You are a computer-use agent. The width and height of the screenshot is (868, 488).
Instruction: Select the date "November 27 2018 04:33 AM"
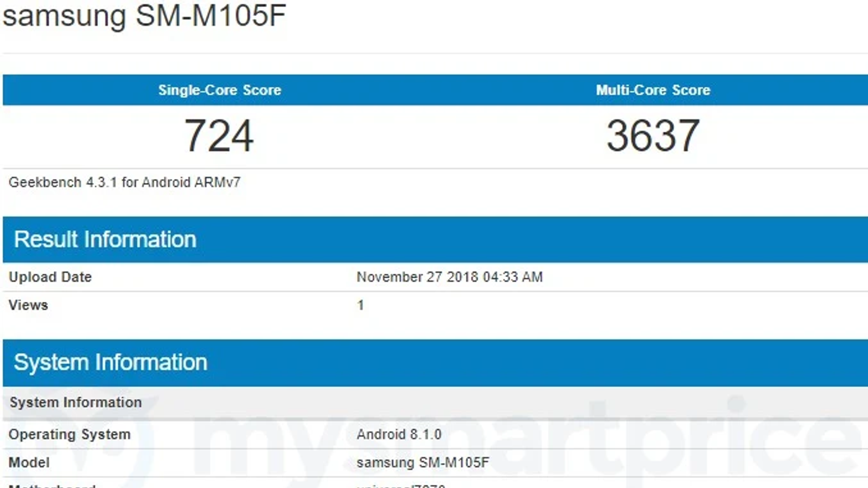pyautogui.click(x=450, y=277)
